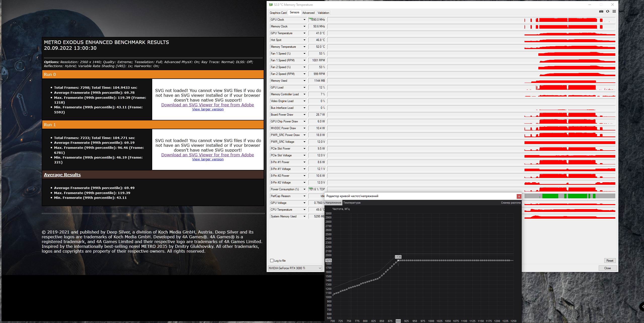The image size is (644, 323).
Task: Expand the Board Power Draw dropdown
Action: coord(304,115)
